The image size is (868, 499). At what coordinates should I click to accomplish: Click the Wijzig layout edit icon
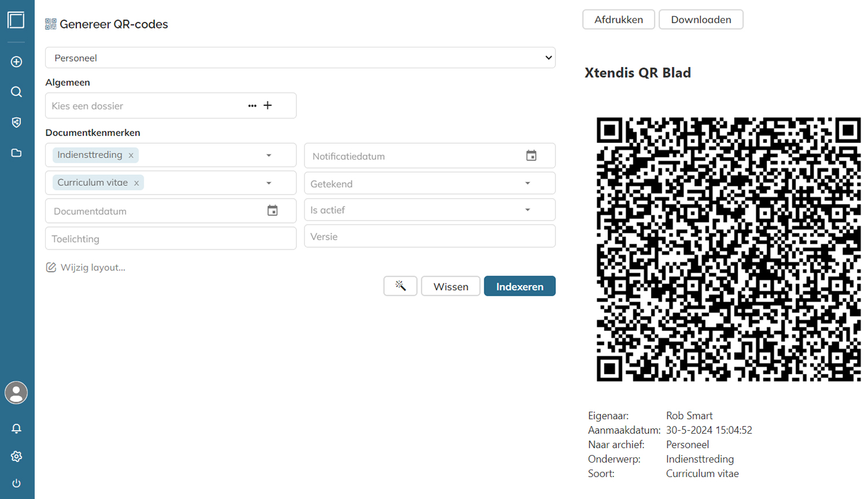click(51, 267)
